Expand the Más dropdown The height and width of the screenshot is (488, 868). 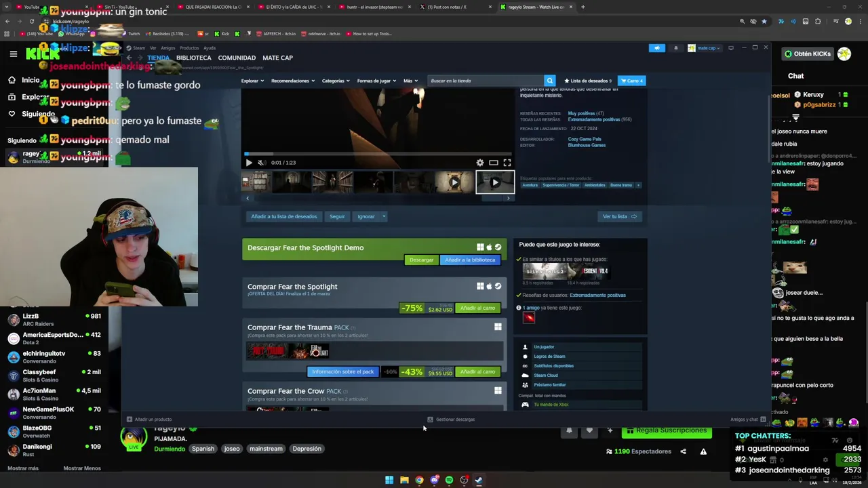[x=410, y=81]
